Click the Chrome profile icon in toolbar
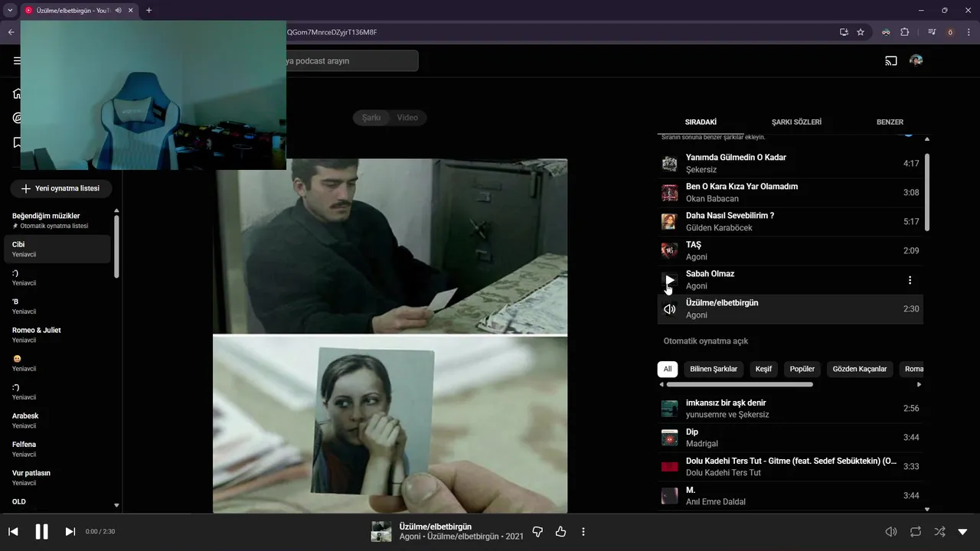 click(x=951, y=32)
